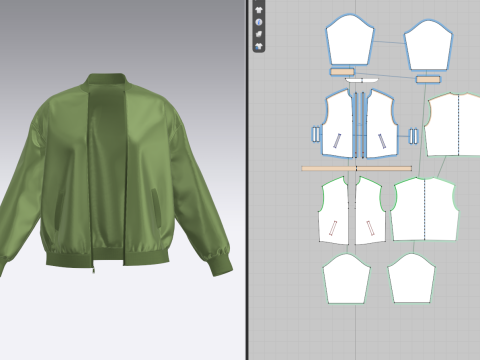Select the partially visible back pattern at right edge
This screenshot has height=360, width=480.
pos(452,124)
